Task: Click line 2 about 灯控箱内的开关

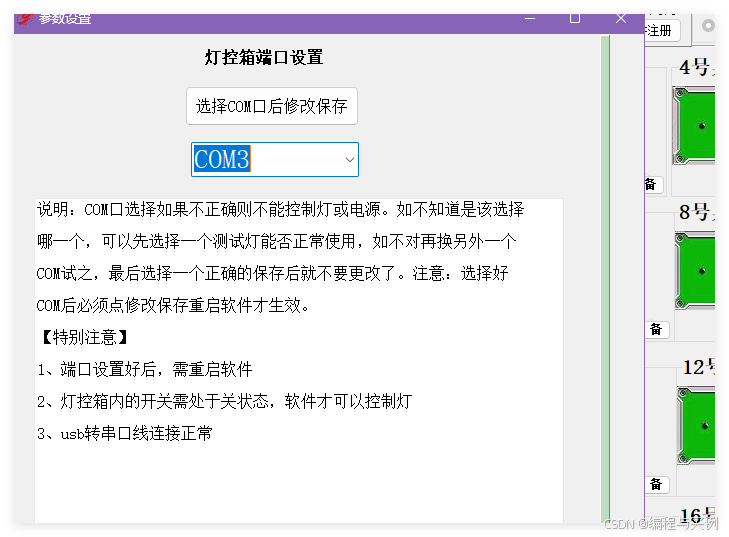Action: pos(225,401)
